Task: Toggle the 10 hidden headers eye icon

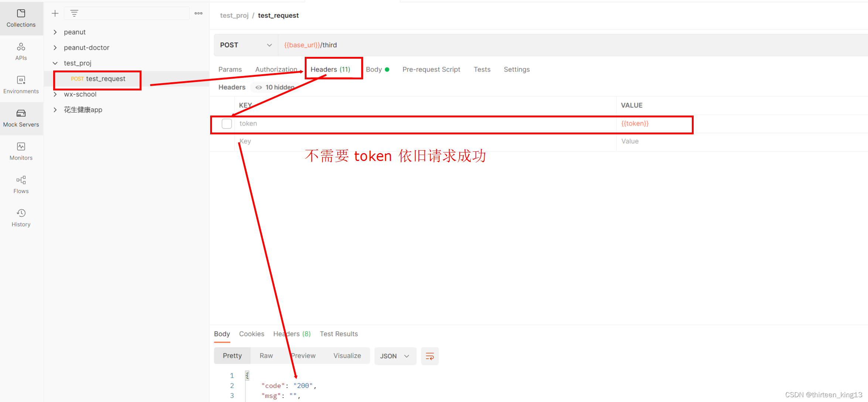Action: click(258, 88)
